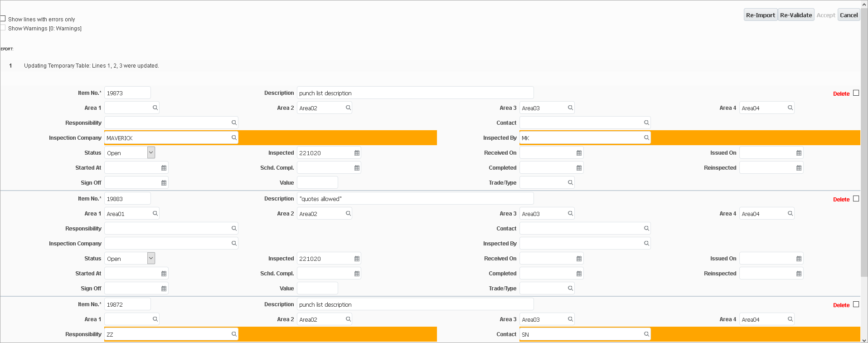The height and width of the screenshot is (343, 868).
Task: Click Item No. field containing 19883
Action: tap(127, 198)
